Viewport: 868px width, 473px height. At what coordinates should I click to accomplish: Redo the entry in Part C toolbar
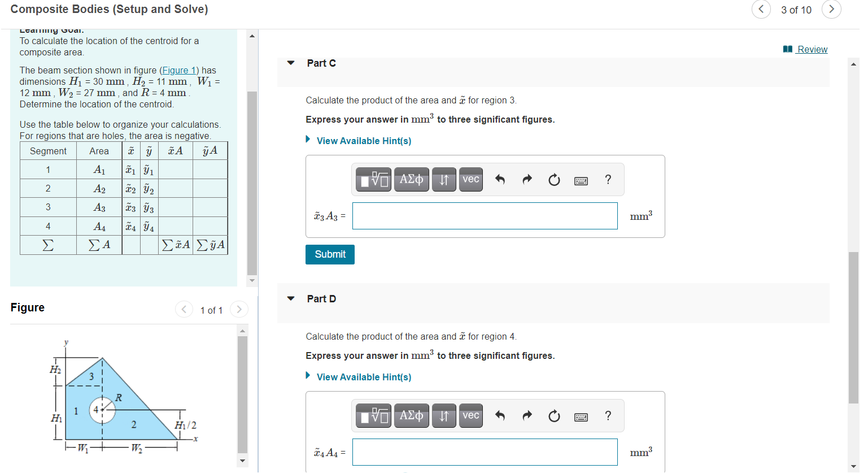[526, 179]
